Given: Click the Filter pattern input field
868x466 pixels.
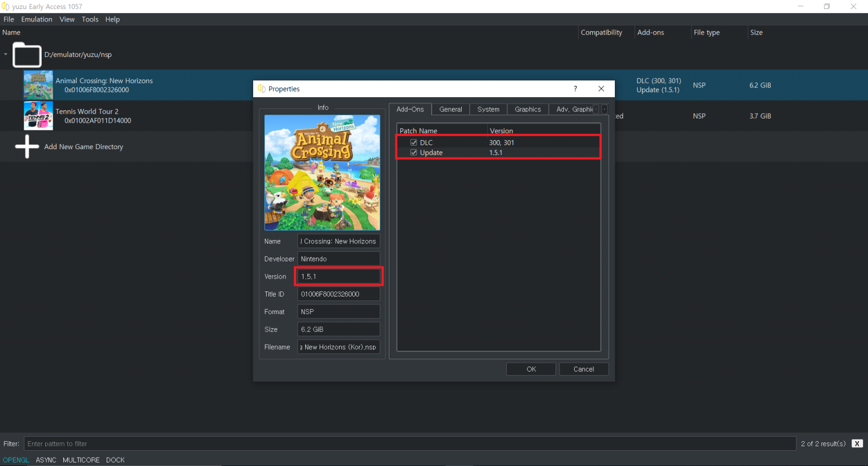Looking at the screenshot, I should pyautogui.click(x=410, y=443).
